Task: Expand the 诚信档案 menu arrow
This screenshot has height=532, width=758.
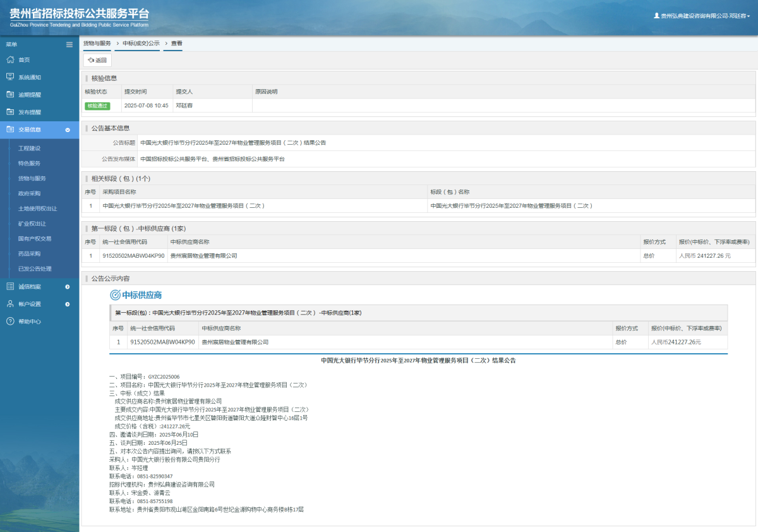Action: [68, 286]
